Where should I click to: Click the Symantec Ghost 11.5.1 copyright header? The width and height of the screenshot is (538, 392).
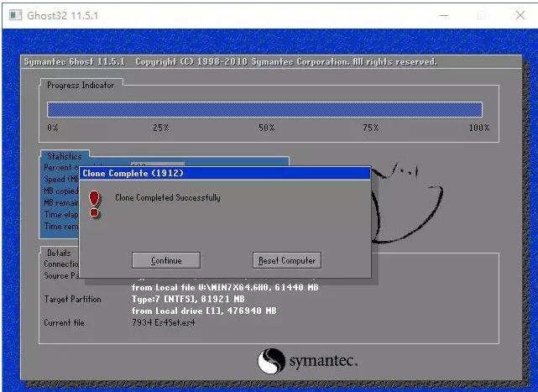coord(230,62)
